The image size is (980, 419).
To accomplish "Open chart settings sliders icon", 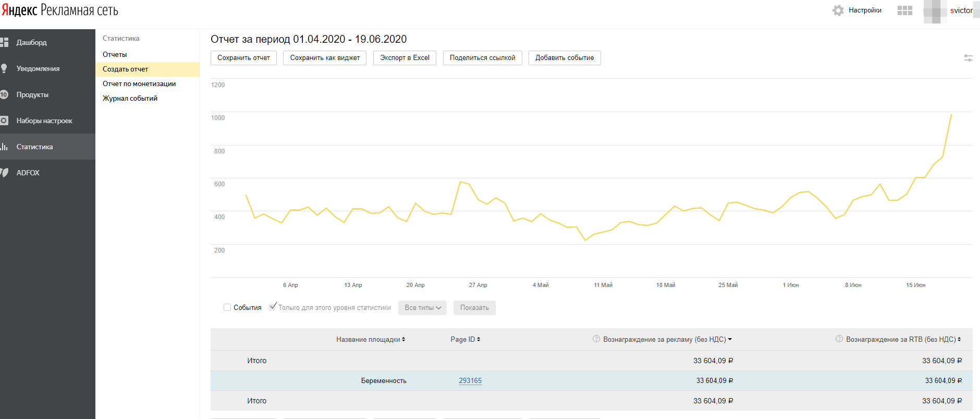I will 968,58.
